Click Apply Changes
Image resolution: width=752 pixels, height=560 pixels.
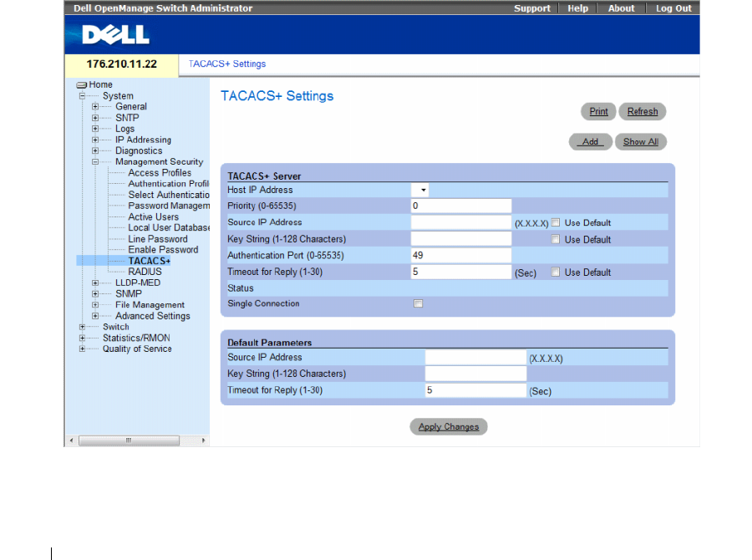pos(449,426)
